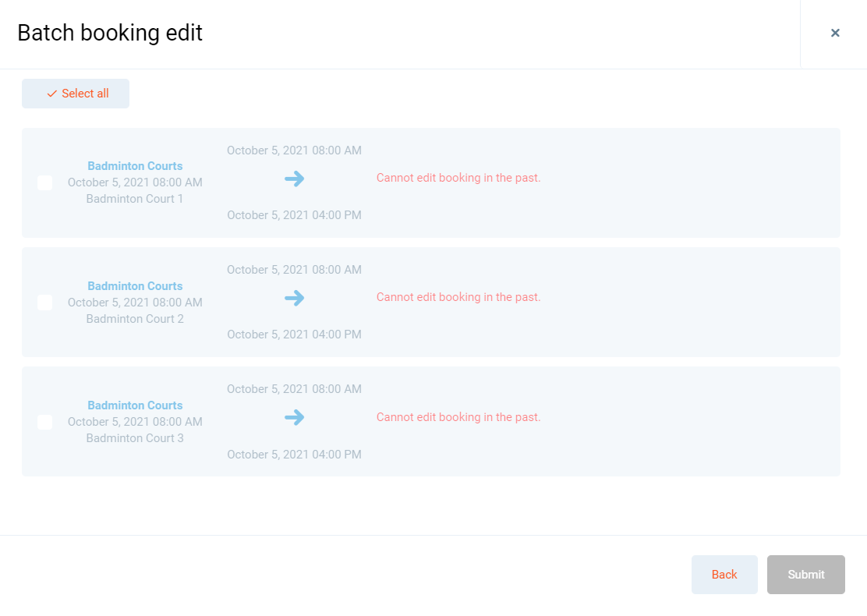Tick the checkbox for Badminton Court 3
The image size is (867, 616).
(x=45, y=422)
